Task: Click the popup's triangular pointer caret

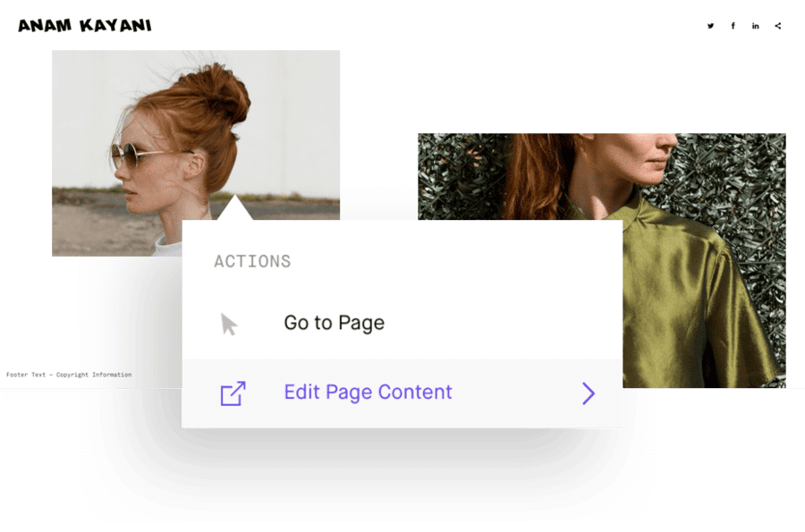Action: [x=233, y=208]
